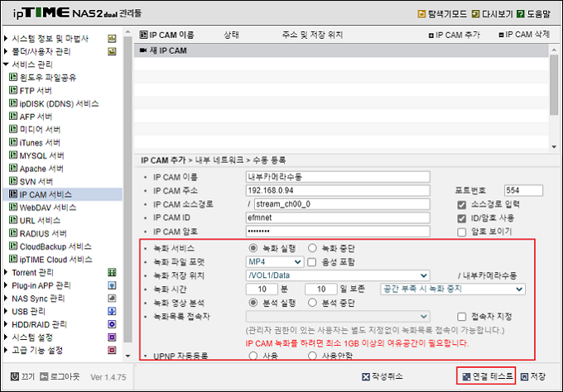563x392 pixels.
Task: Click icon beside 시스템 정보 및 마법사
Action: [112, 38]
